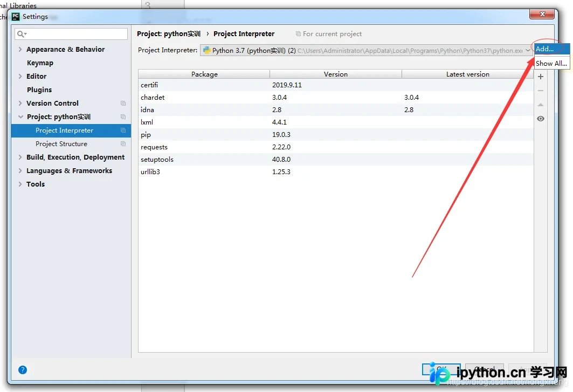This screenshot has height=392, width=573.
Task: Focus the settings search field
Action: pos(71,34)
